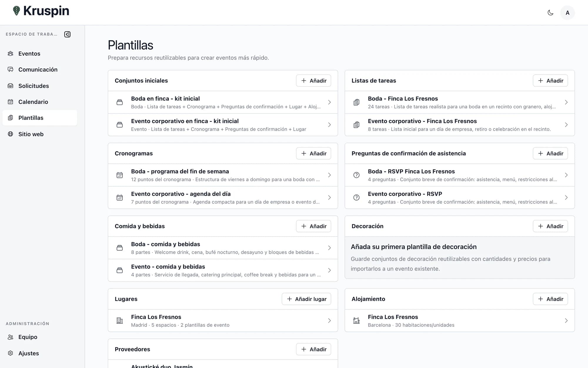
Task: Open chevron of Boda - Finca Los Fresnos task list
Action: pos(566,102)
